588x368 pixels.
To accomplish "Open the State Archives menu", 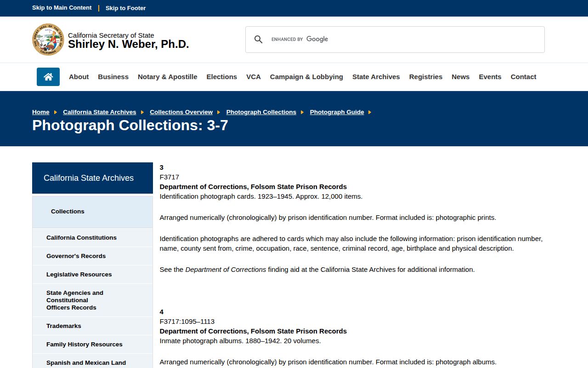I will pyautogui.click(x=376, y=77).
